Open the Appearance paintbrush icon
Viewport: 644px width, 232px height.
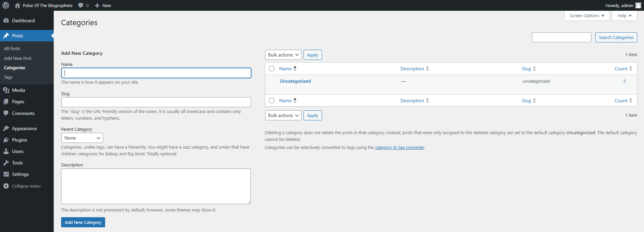click(6, 128)
